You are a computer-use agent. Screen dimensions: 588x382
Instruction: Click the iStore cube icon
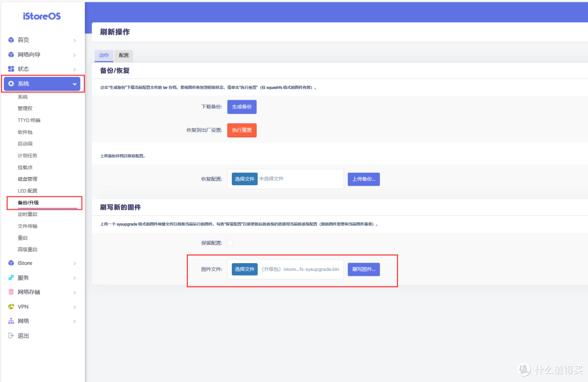tap(11, 263)
